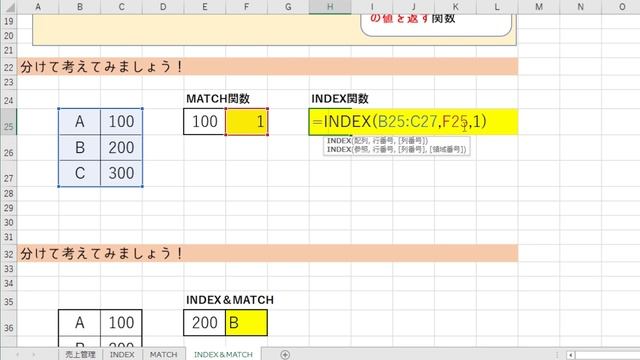This screenshot has height=360, width=640.
Task: Select column H header
Action: [x=330, y=7]
